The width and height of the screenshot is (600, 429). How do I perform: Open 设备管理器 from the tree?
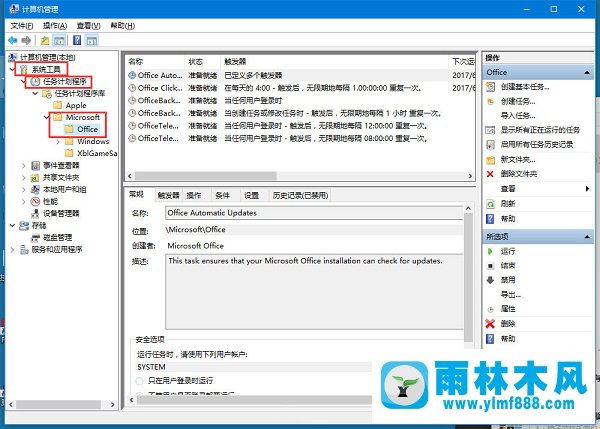coord(61,214)
